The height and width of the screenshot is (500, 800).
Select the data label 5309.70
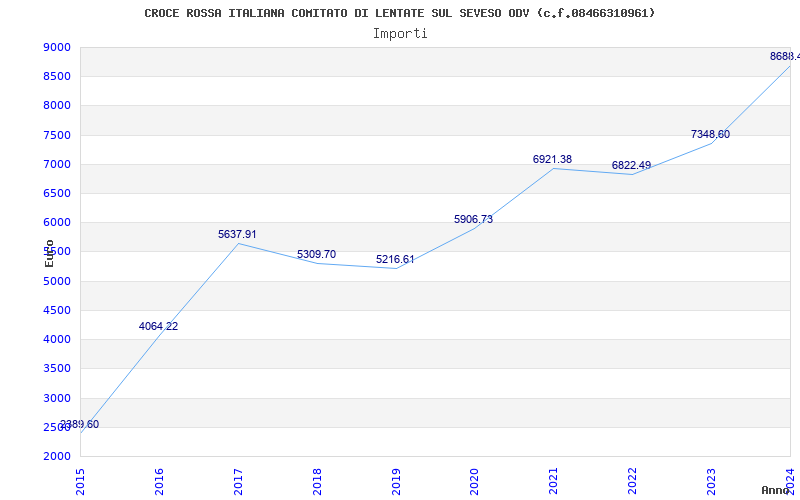pyautogui.click(x=316, y=255)
